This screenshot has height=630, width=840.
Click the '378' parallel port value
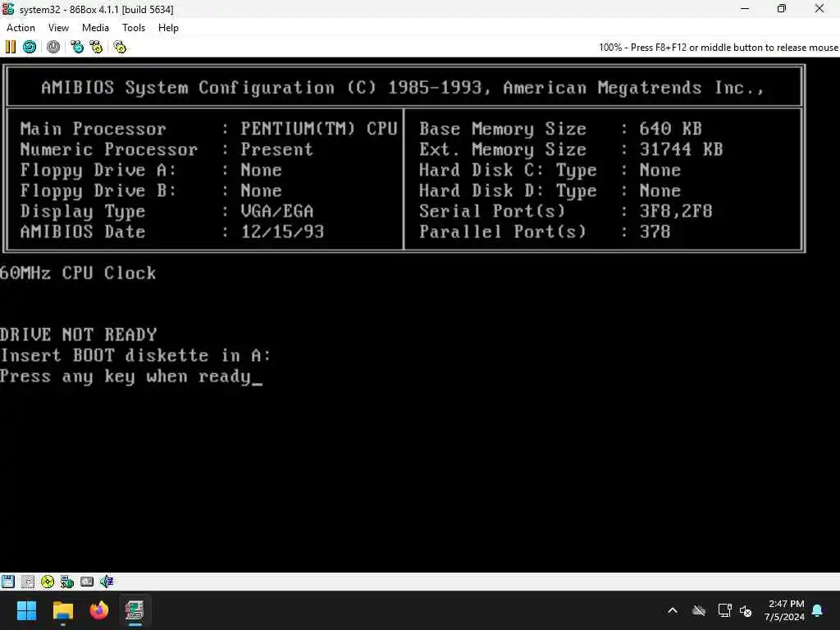point(655,231)
